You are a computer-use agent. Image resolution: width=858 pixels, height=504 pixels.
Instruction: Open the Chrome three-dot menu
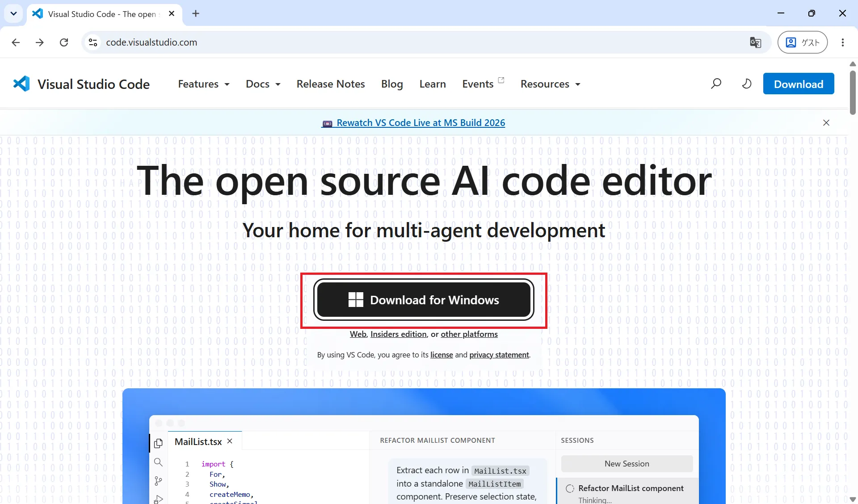[843, 42]
